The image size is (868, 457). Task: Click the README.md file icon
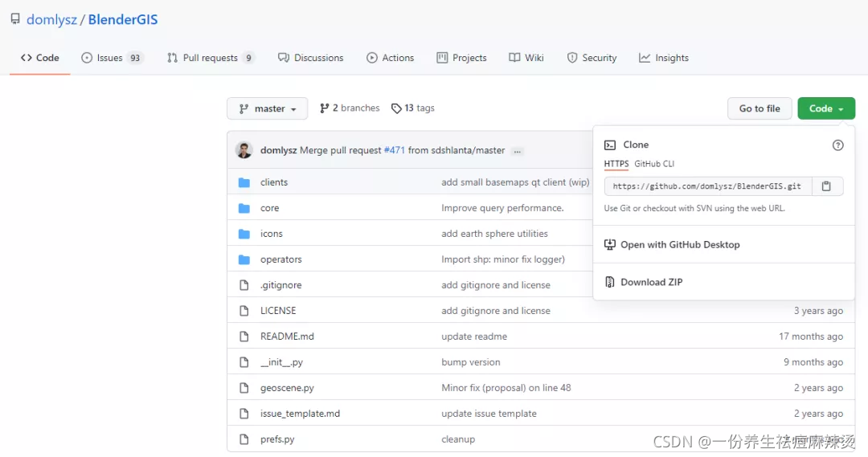244,337
